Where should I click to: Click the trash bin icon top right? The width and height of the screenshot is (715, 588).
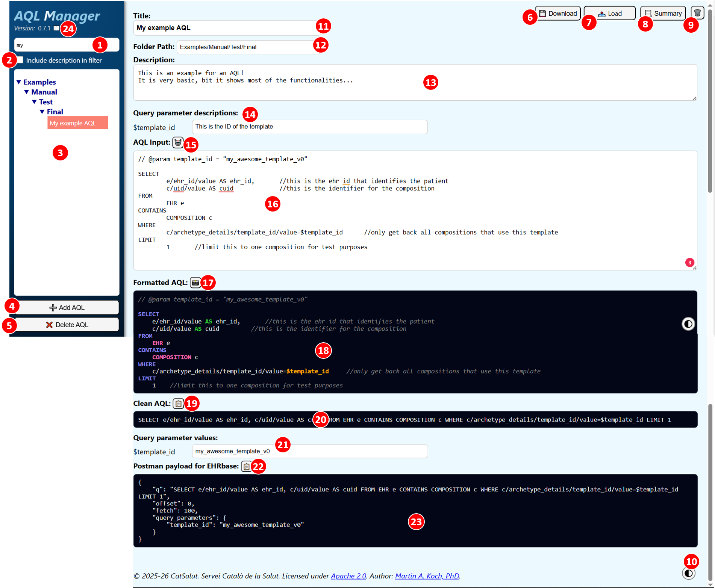[x=697, y=13]
